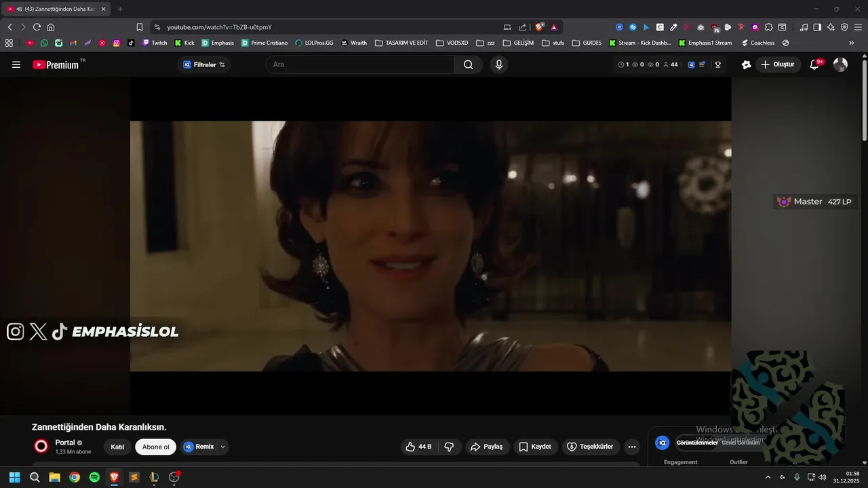Open Brave Rewards triangle icon
Image resolution: width=868 pixels, height=488 pixels.
[x=554, y=27]
